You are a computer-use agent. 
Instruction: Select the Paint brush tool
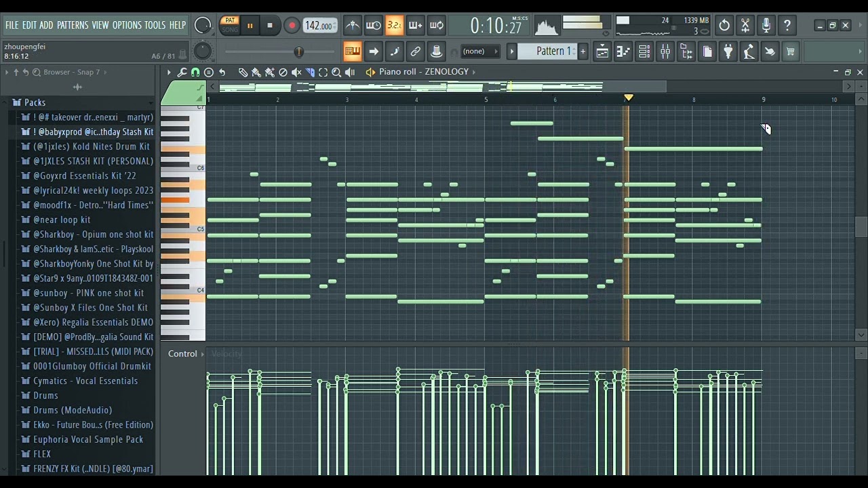coord(256,72)
